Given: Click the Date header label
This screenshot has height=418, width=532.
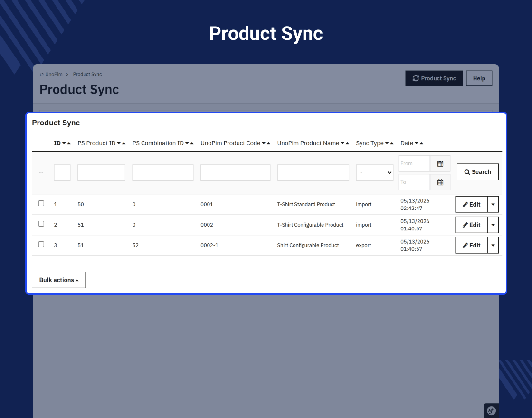Looking at the screenshot, I should pos(407,143).
